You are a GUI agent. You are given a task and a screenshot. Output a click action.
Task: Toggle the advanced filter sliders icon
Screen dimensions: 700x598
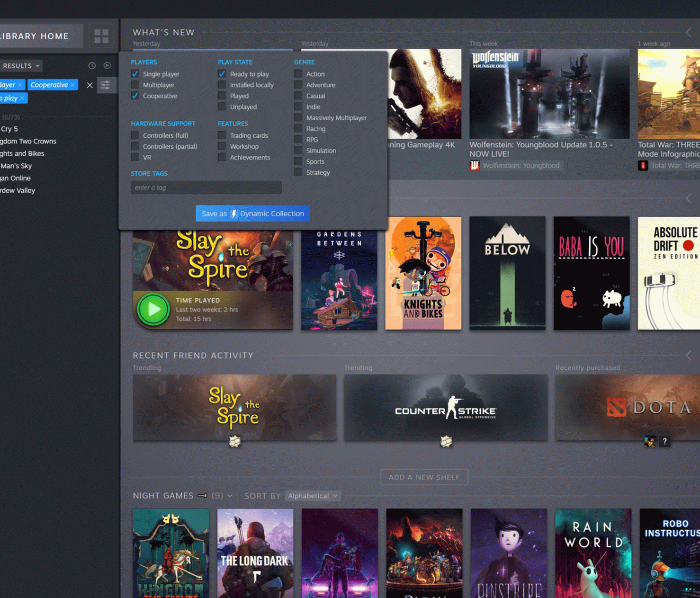[x=106, y=85]
